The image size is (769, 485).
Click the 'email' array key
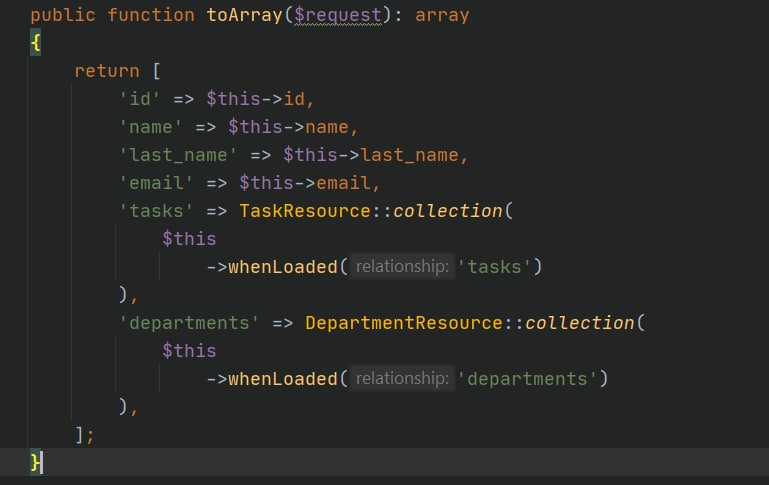[x=156, y=183]
